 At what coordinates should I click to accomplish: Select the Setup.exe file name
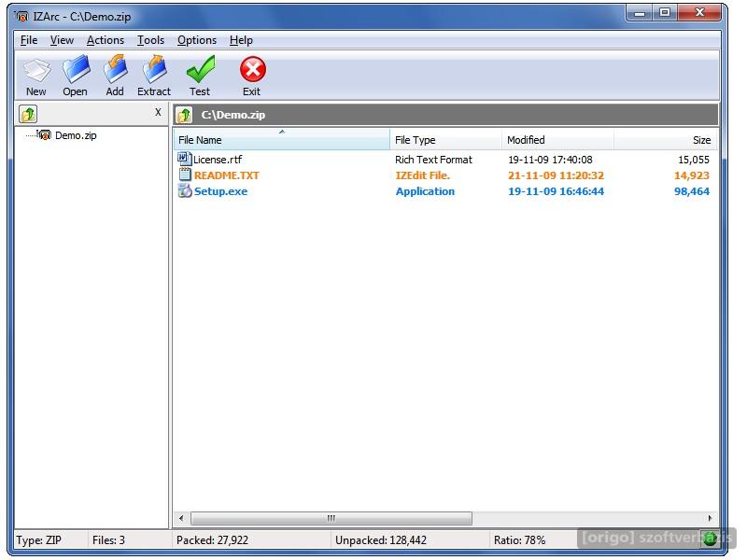click(x=220, y=191)
